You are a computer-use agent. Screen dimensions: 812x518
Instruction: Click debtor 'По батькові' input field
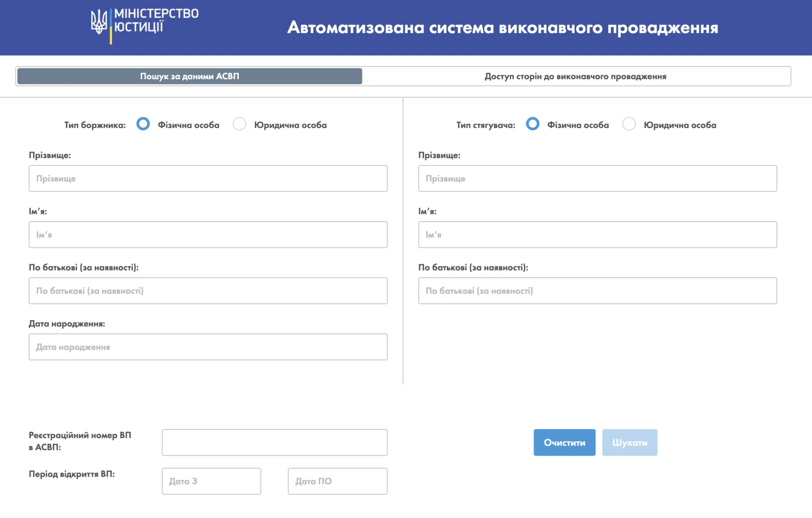coord(208,290)
